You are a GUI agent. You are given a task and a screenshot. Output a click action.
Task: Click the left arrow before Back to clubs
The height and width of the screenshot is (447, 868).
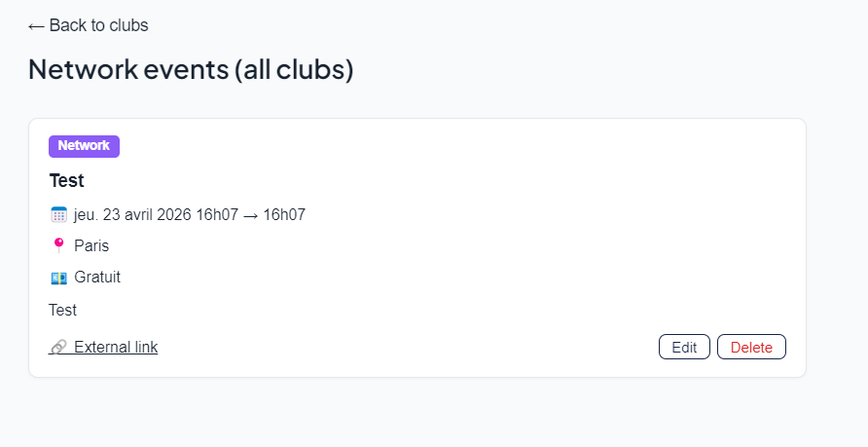[36, 26]
